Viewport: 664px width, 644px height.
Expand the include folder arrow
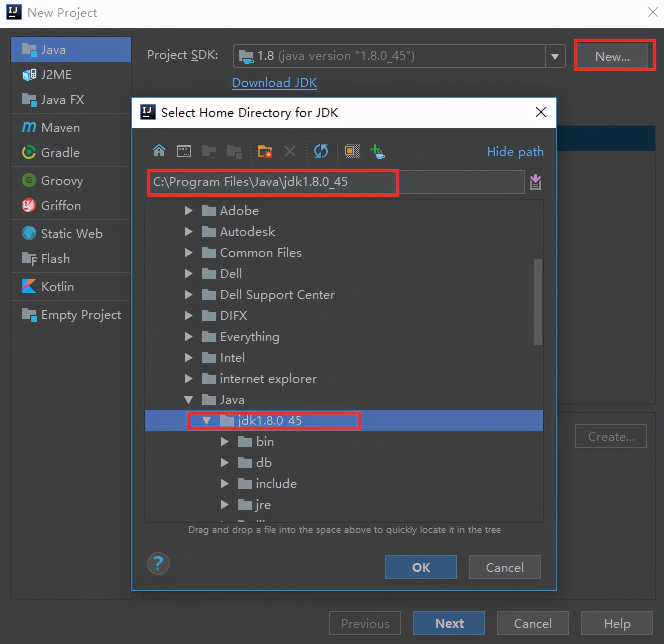click(x=224, y=483)
